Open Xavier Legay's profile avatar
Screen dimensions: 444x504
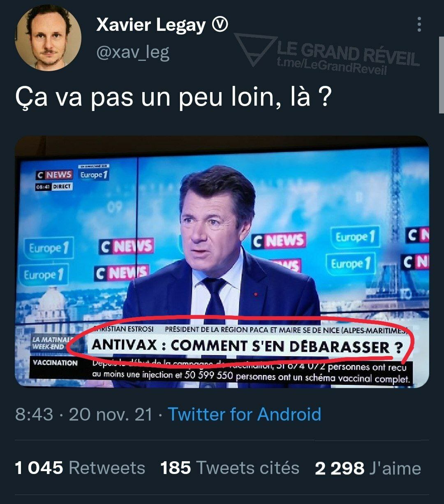pyautogui.click(x=48, y=38)
